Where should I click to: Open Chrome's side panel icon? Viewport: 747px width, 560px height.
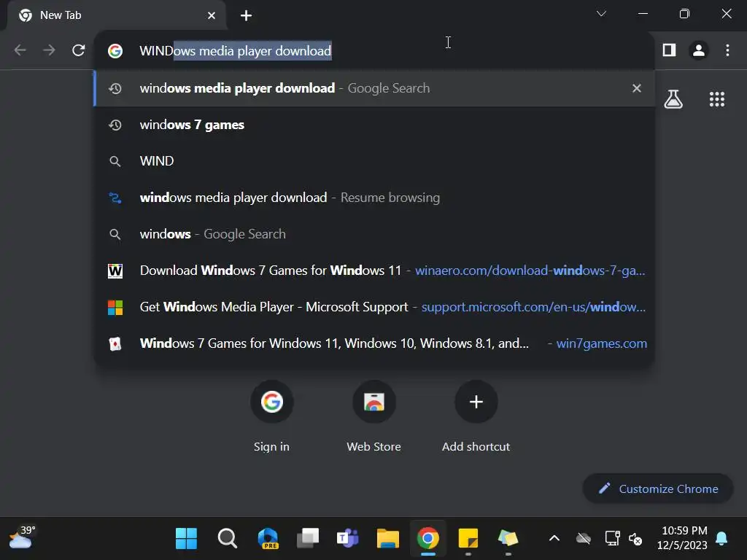(x=670, y=50)
